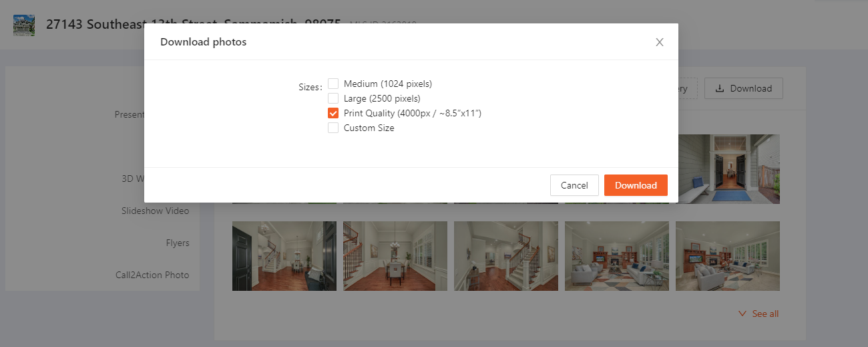Open the dining room chandelier photo

pos(395,256)
